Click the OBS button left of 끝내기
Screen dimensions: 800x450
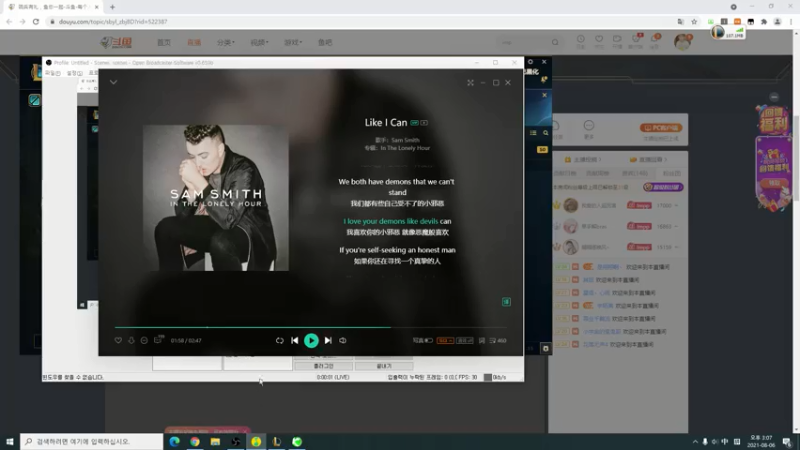[x=323, y=366]
